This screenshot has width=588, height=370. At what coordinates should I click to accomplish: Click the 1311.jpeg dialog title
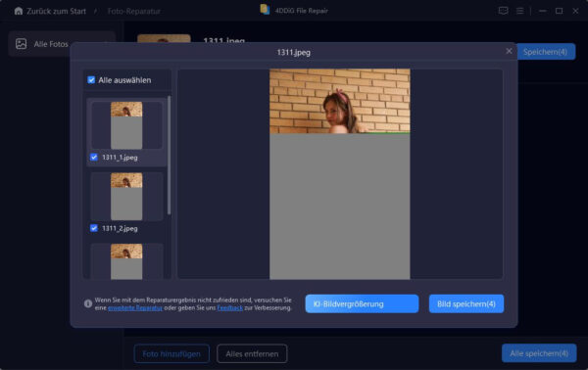pos(294,53)
